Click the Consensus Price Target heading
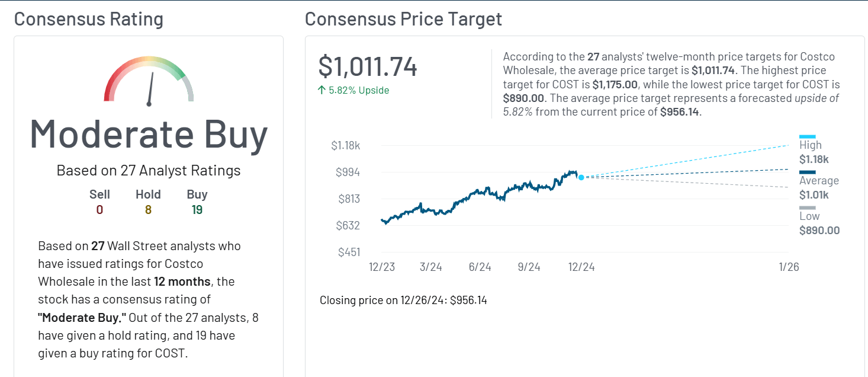This screenshot has width=868, height=377. point(403,19)
